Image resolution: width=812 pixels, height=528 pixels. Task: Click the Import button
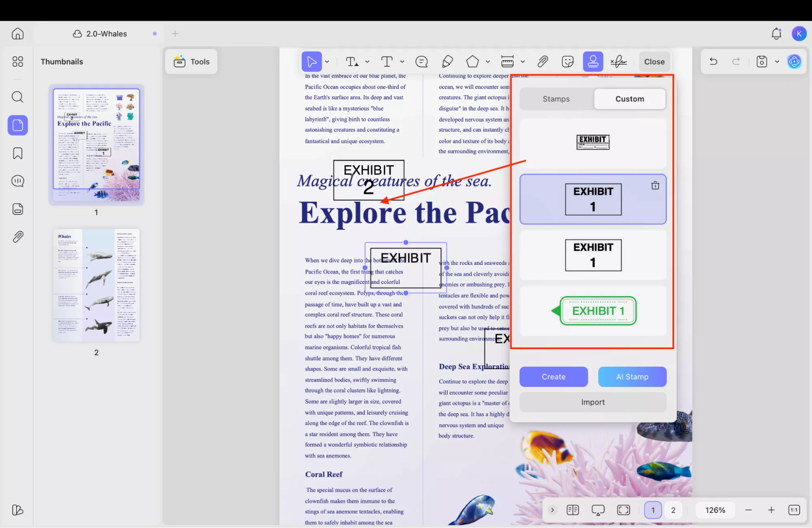pyautogui.click(x=593, y=402)
